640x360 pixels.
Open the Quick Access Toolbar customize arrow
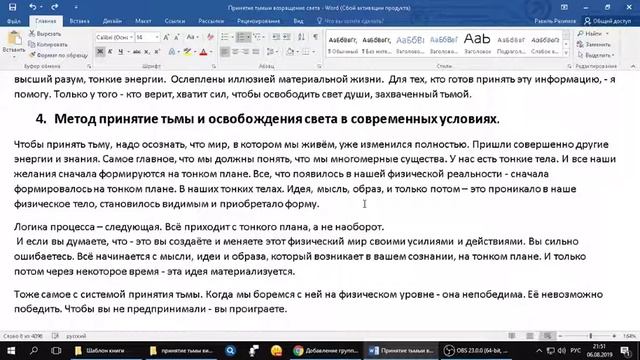(76, 7)
